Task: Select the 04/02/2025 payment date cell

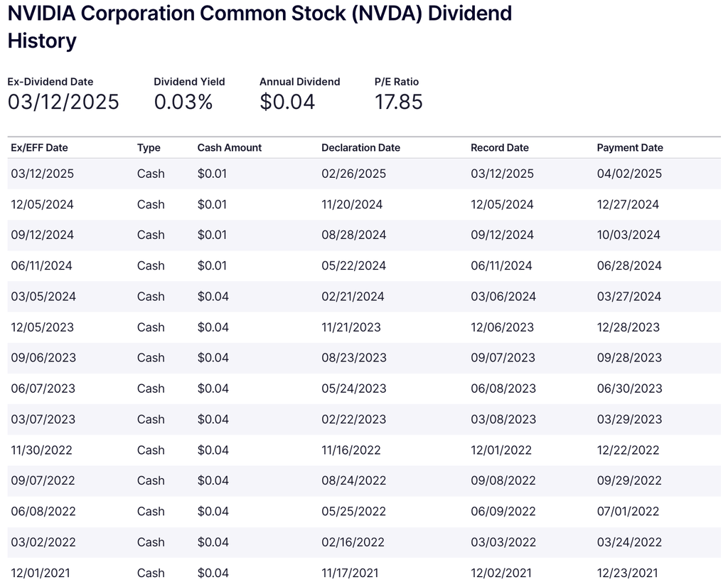Action: coord(628,174)
